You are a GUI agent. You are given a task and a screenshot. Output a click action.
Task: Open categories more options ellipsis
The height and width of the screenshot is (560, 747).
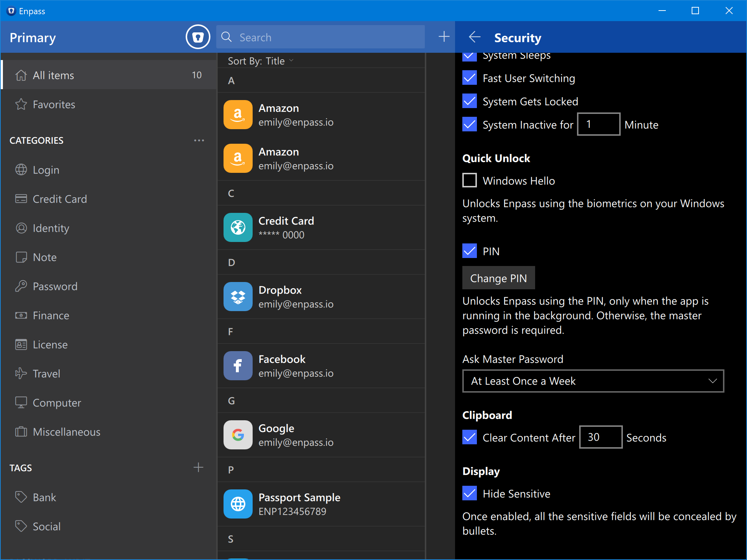coord(199,140)
